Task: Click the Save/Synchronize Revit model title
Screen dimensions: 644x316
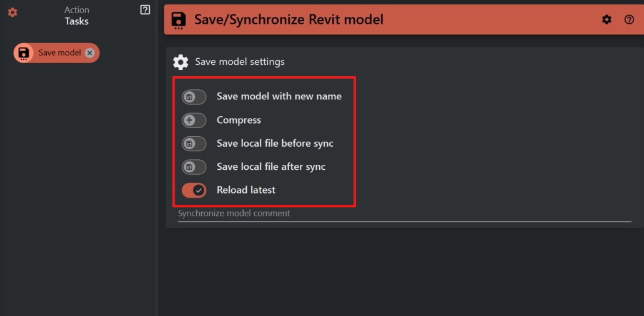Action: [x=289, y=19]
